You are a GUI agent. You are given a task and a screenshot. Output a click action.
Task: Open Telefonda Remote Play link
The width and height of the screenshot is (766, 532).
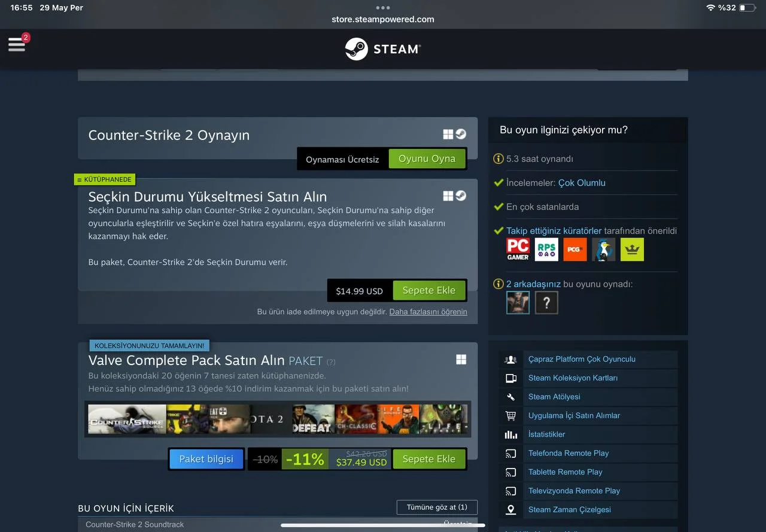569,453
